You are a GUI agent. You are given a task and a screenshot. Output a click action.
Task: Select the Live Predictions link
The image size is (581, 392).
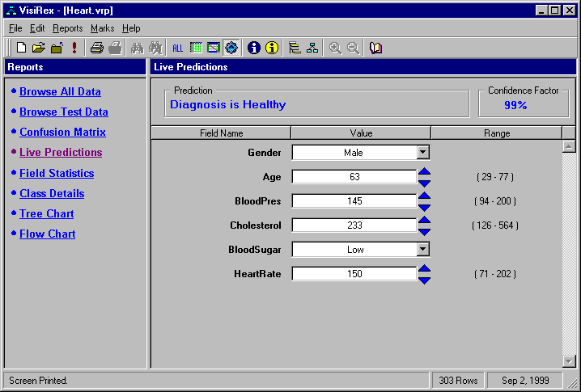61,152
